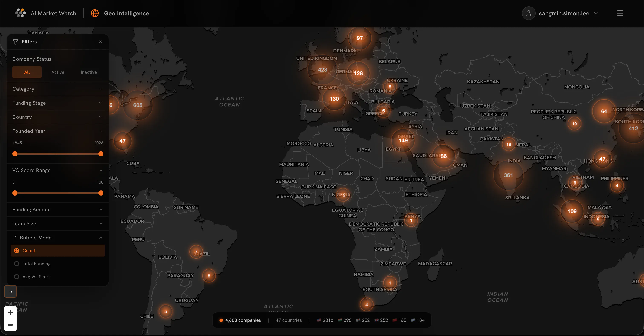Click the Founded Year maximum slider handle
This screenshot has height=336, width=644.
(x=101, y=154)
